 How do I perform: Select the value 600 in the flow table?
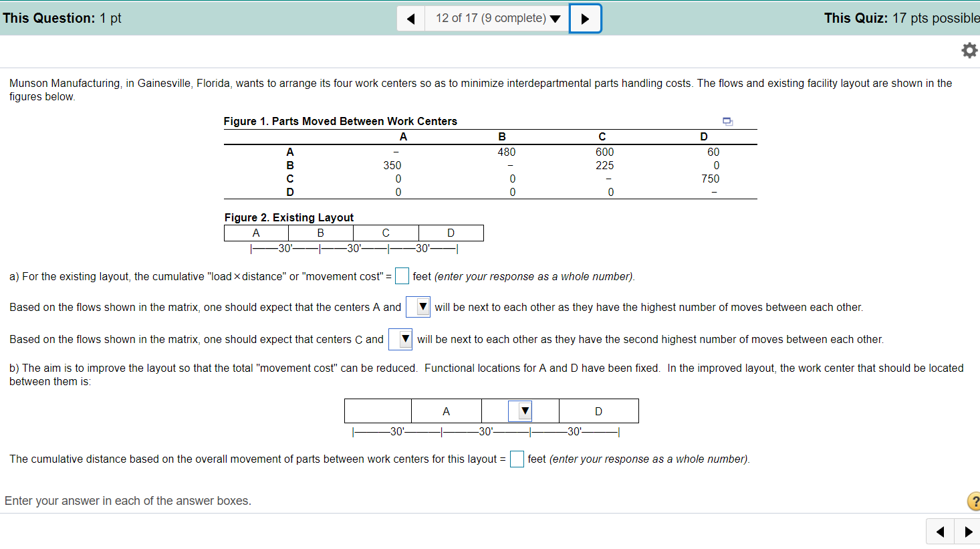(x=605, y=152)
